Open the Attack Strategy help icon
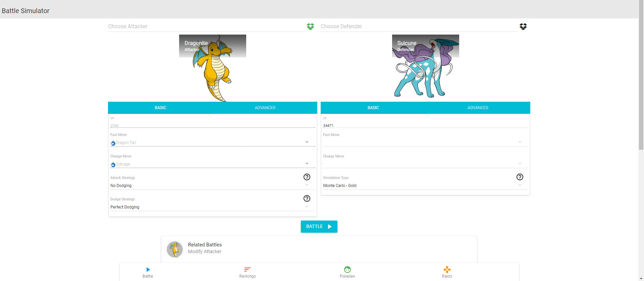The width and height of the screenshot is (644, 281). 307,177
